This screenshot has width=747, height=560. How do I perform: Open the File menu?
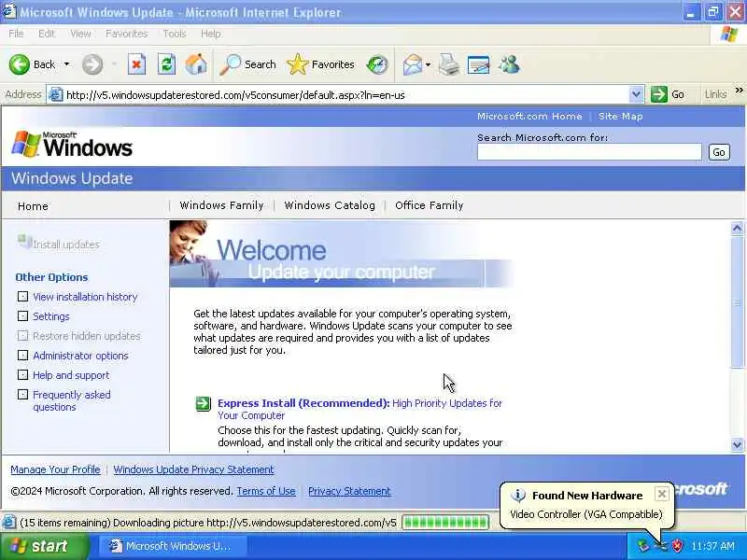[16, 34]
